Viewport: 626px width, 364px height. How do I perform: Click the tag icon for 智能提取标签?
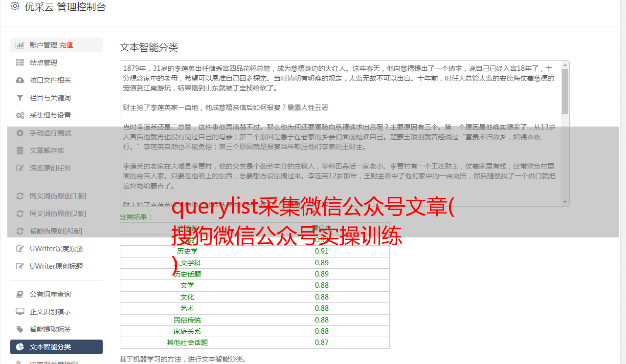tap(20, 329)
